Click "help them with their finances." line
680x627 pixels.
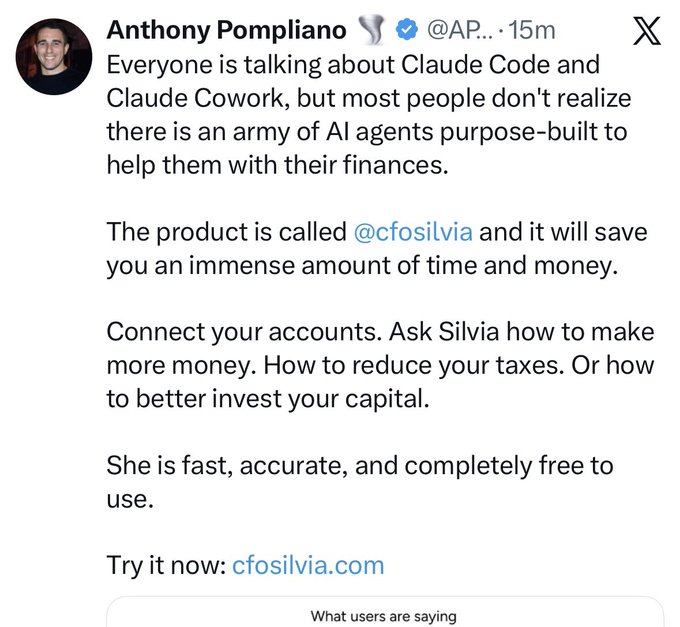[x=277, y=164]
